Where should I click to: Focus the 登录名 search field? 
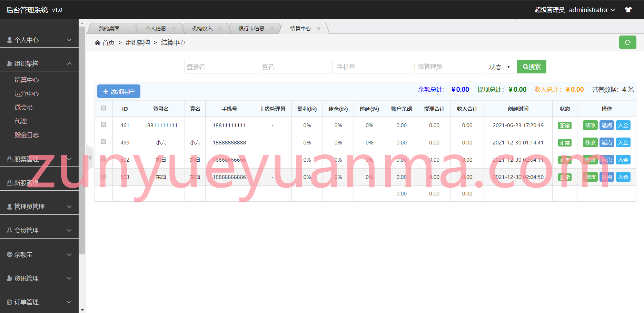[x=221, y=67]
